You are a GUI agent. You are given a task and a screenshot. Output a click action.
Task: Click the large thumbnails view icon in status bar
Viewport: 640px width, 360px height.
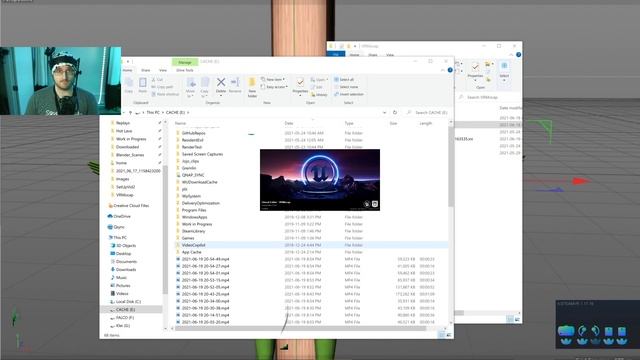449,335
